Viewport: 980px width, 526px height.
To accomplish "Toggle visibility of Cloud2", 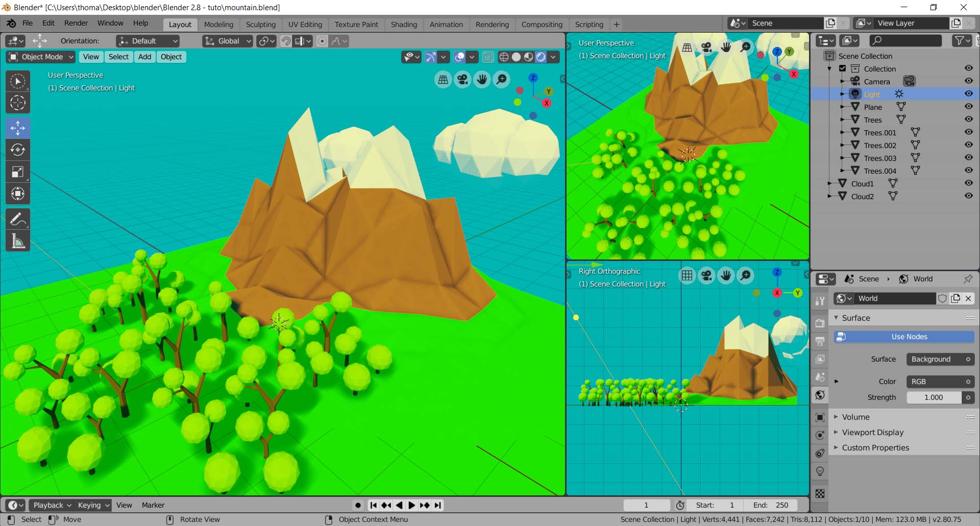I will click(x=968, y=196).
